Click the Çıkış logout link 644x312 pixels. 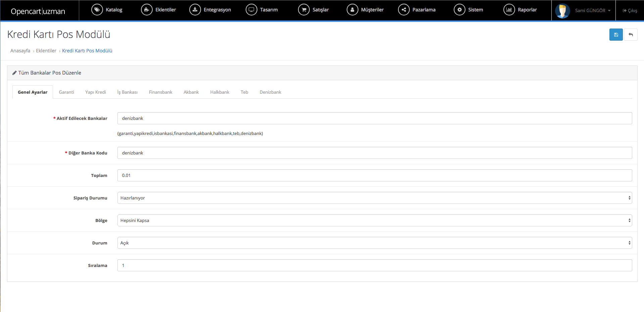tap(630, 11)
